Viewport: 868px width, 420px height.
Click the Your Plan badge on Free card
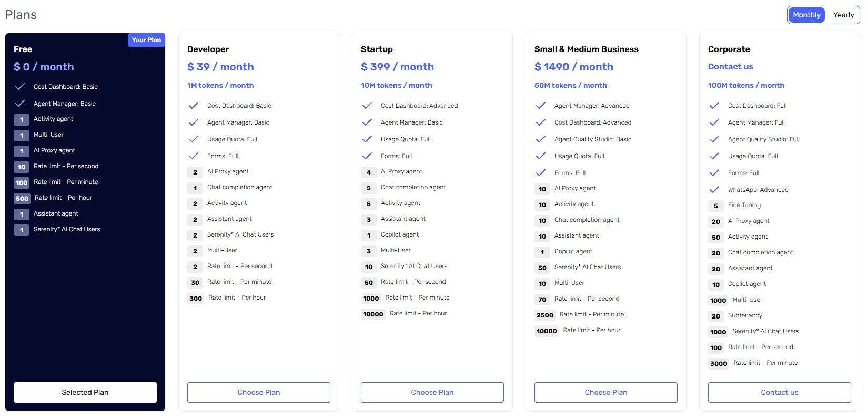coord(146,40)
